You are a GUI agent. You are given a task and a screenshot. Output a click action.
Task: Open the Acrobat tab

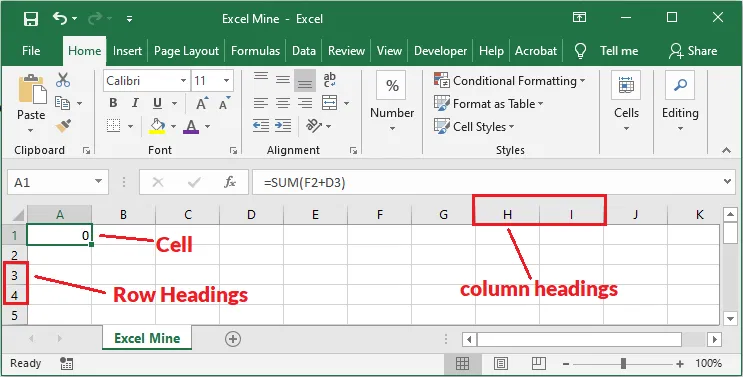[536, 51]
